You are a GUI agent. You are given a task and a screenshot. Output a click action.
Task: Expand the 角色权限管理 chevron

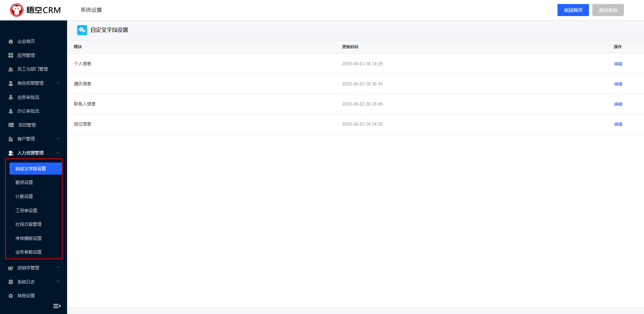click(58, 83)
